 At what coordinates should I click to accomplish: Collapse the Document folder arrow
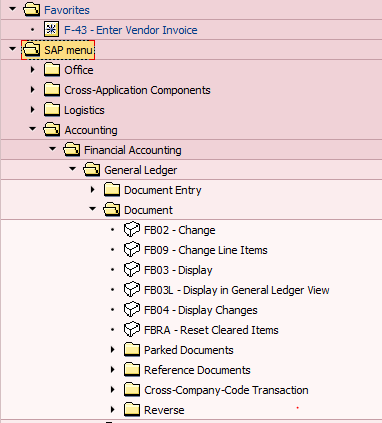pyautogui.click(x=93, y=209)
